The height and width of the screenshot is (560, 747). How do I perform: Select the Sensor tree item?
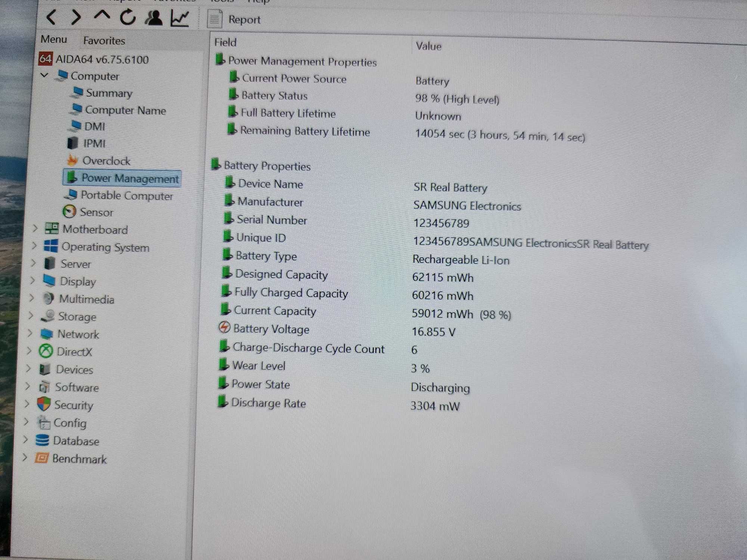point(88,212)
